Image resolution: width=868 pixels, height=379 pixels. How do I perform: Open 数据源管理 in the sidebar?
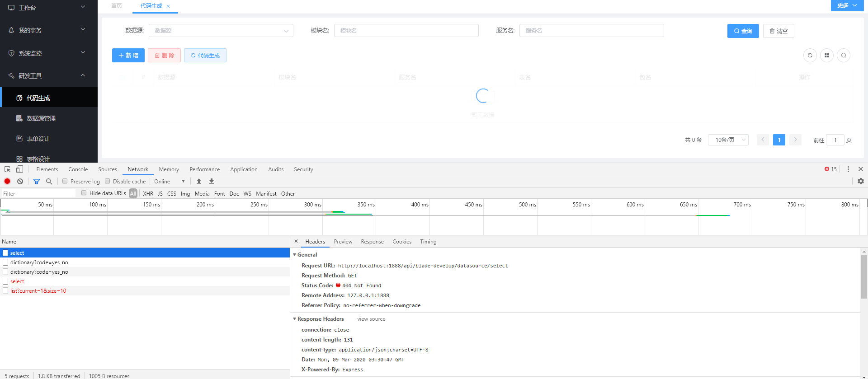coord(49,118)
